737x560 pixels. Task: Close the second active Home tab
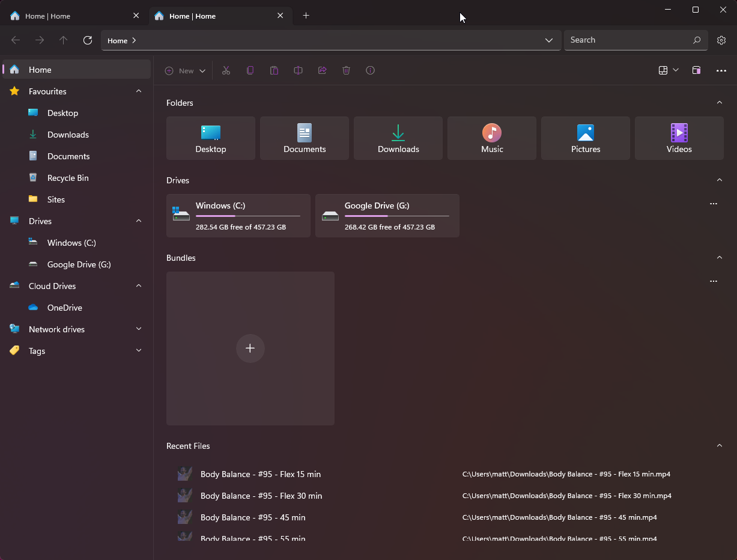pos(280,16)
